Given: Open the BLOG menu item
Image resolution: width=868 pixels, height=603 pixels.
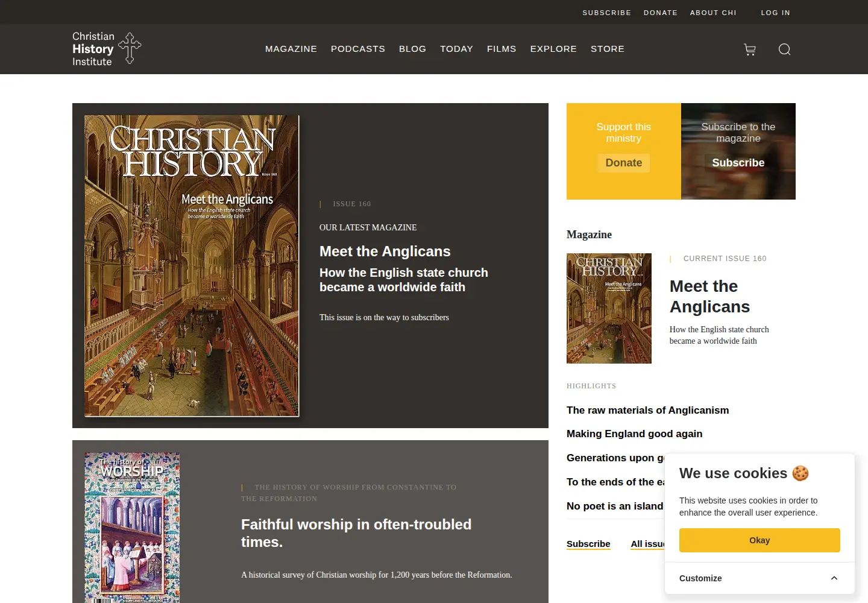Looking at the screenshot, I should point(412,49).
